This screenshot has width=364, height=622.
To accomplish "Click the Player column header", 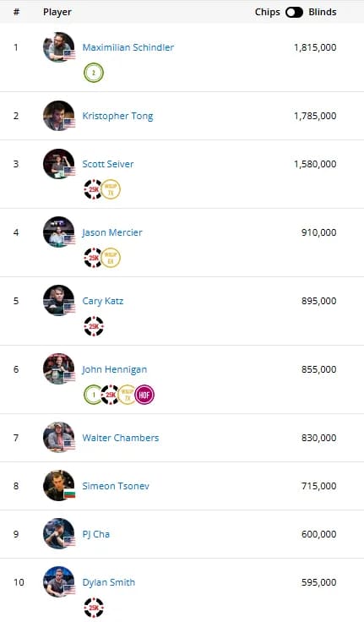I will point(57,13).
